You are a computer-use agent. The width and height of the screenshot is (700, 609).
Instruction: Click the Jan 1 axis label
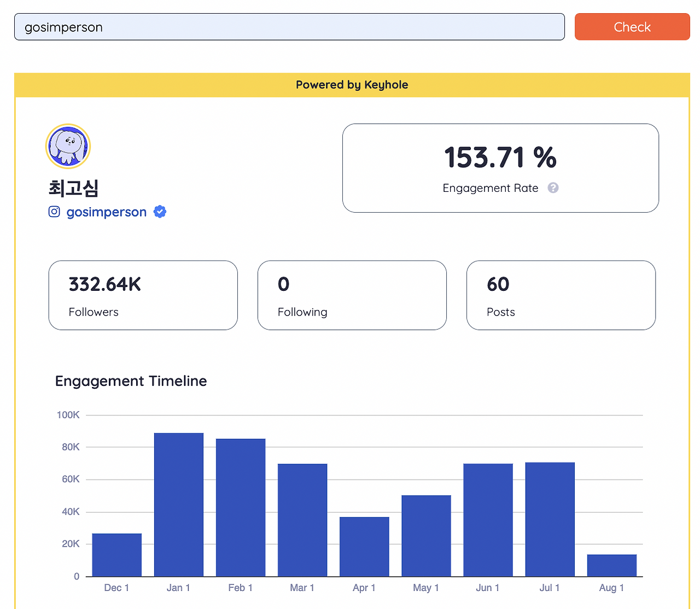(178, 588)
